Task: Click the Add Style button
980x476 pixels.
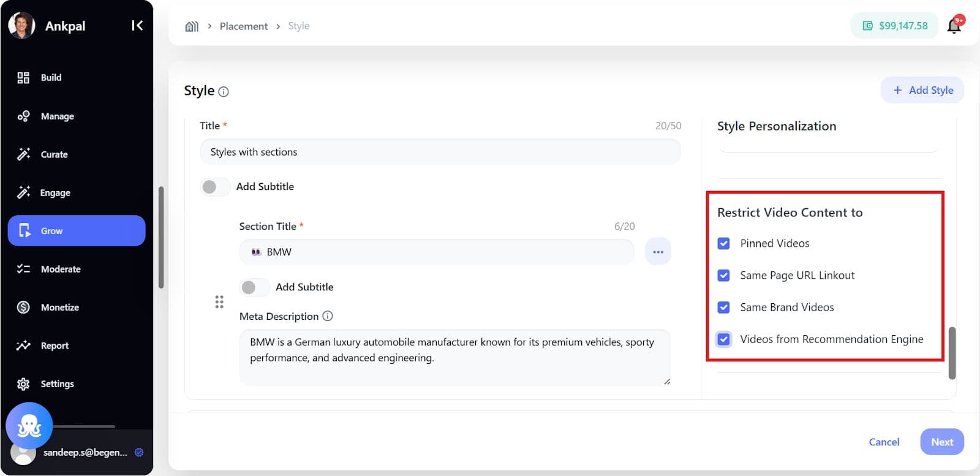Action: (x=922, y=90)
